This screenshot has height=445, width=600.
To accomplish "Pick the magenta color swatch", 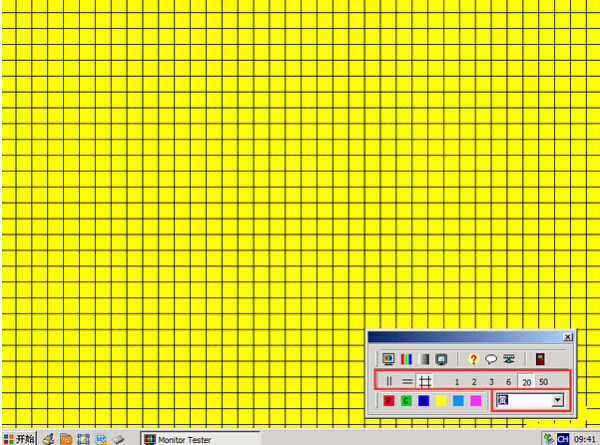I will tap(476, 401).
